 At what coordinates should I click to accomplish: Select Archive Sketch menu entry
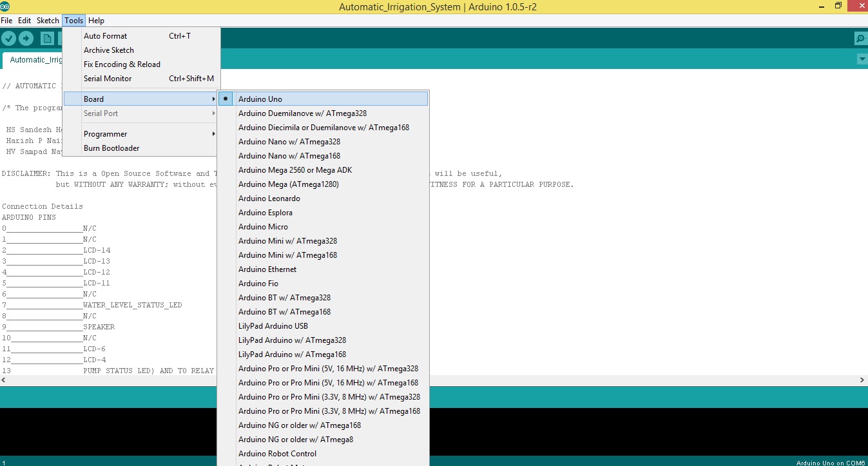(x=142, y=50)
